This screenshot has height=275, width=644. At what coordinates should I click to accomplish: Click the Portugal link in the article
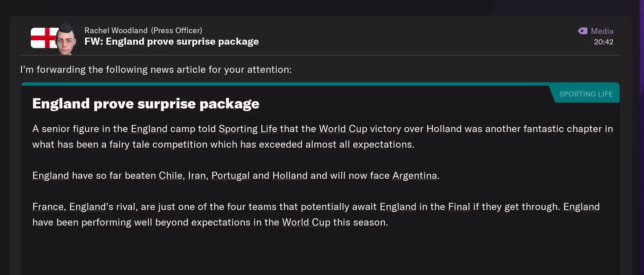tap(231, 175)
